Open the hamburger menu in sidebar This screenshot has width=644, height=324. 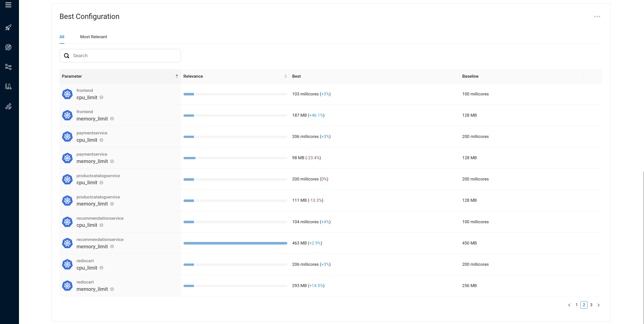pos(8,5)
